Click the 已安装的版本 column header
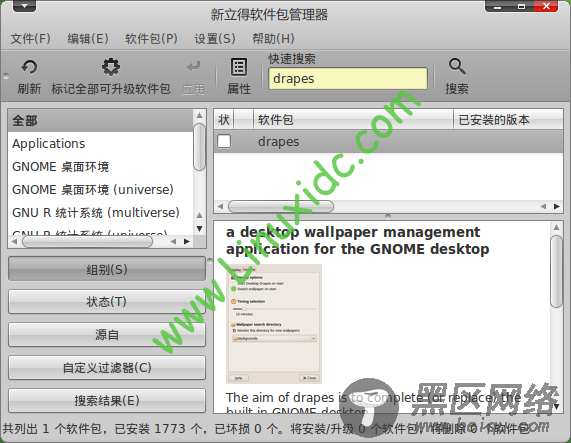This screenshot has height=443, width=571. [x=508, y=119]
